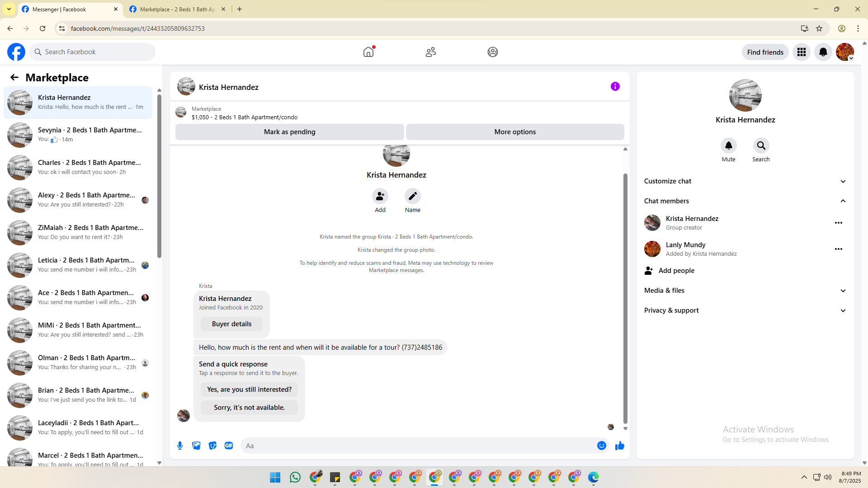Screen dimensions: 868x488
Task: Open the Chrome tab search dropdown
Action: [9, 9]
